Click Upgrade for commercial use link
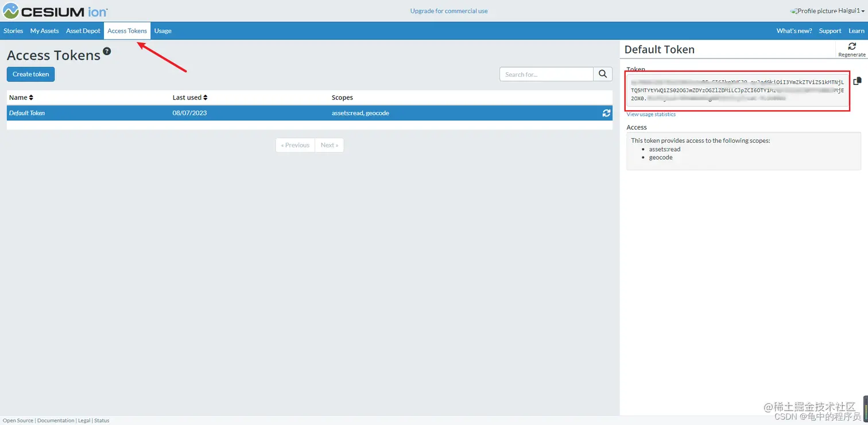The image size is (868, 425). click(x=449, y=11)
